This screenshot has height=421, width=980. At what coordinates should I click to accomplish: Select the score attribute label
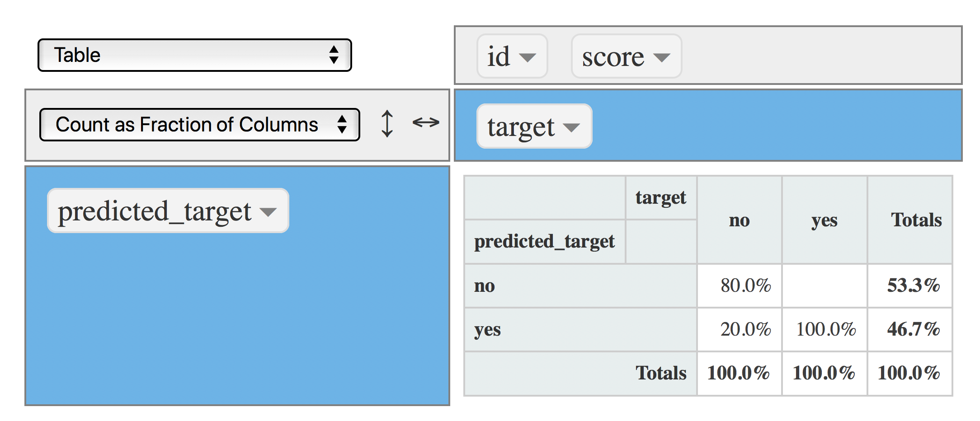pos(612,57)
